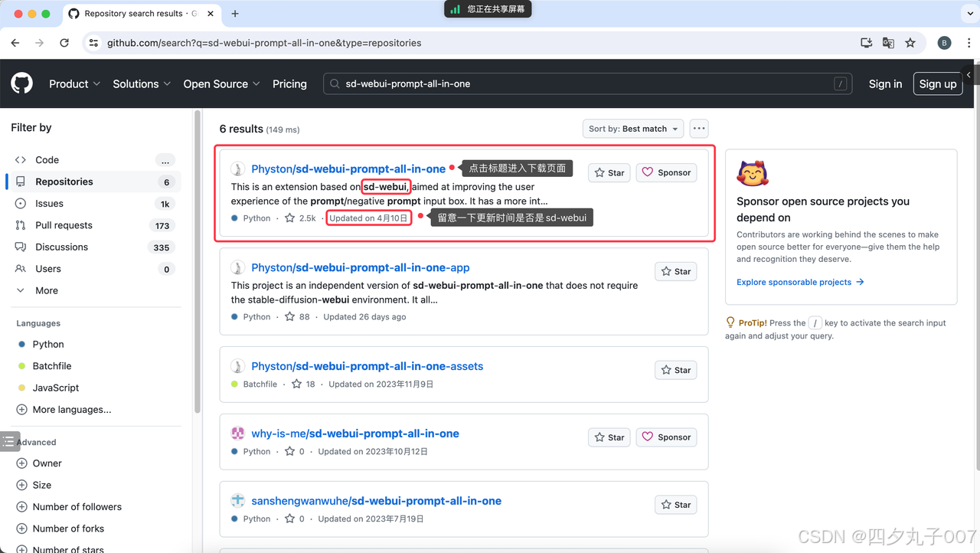Open the browser profile avatar B
Image resolution: width=980 pixels, height=553 pixels.
[x=945, y=43]
